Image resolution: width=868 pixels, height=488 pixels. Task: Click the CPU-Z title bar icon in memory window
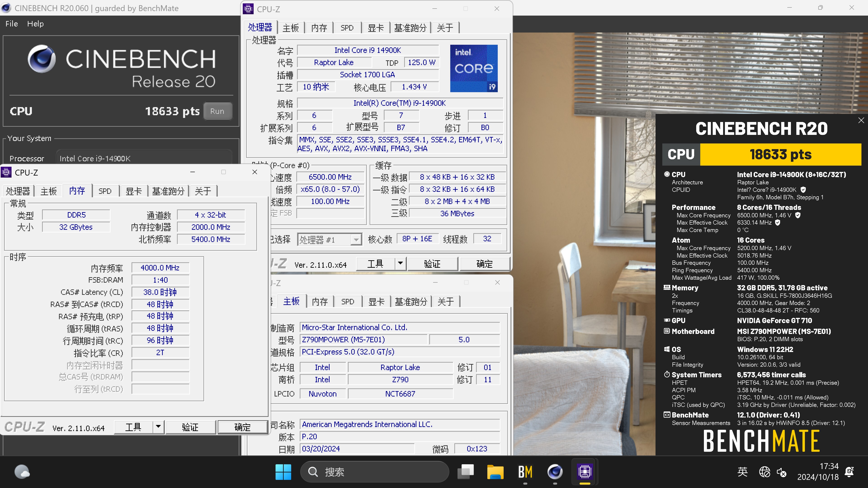pos(6,172)
